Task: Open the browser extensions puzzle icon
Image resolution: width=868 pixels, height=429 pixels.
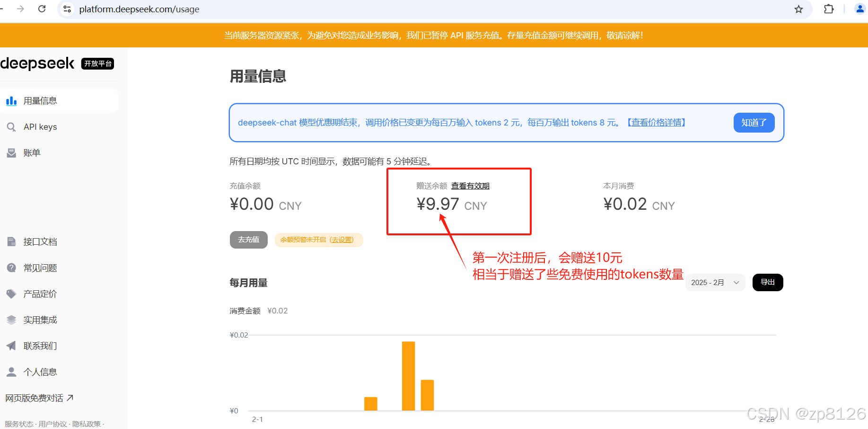Action: (829, 9)
